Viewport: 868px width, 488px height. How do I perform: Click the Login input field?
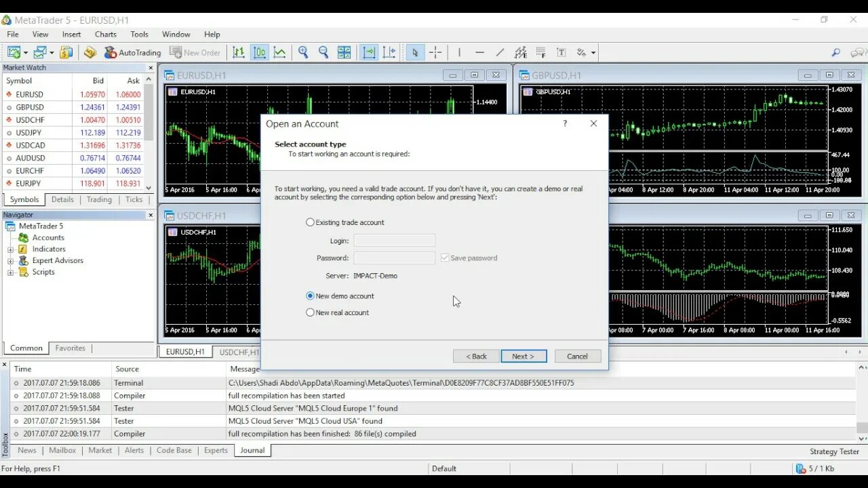[x=394, y=241]
